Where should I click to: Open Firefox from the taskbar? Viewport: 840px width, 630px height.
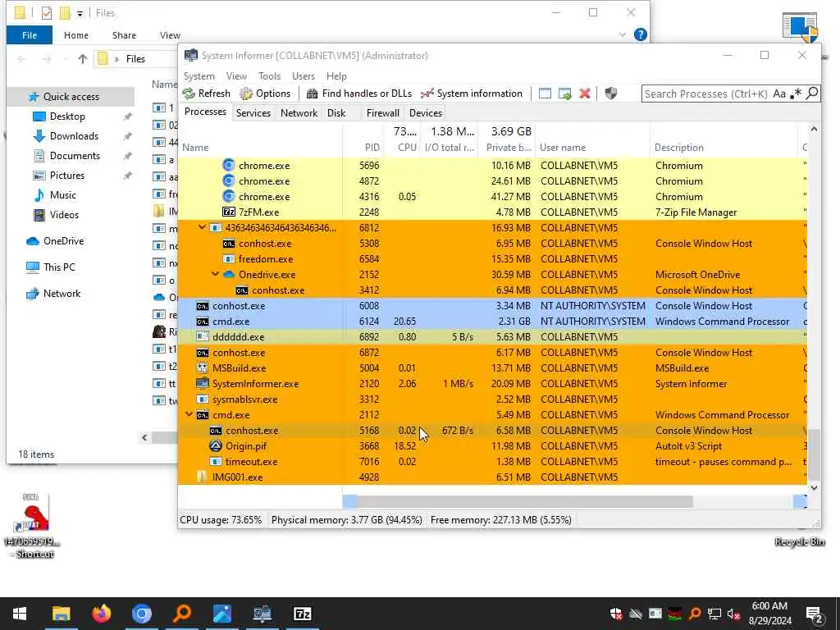[101, 614]
